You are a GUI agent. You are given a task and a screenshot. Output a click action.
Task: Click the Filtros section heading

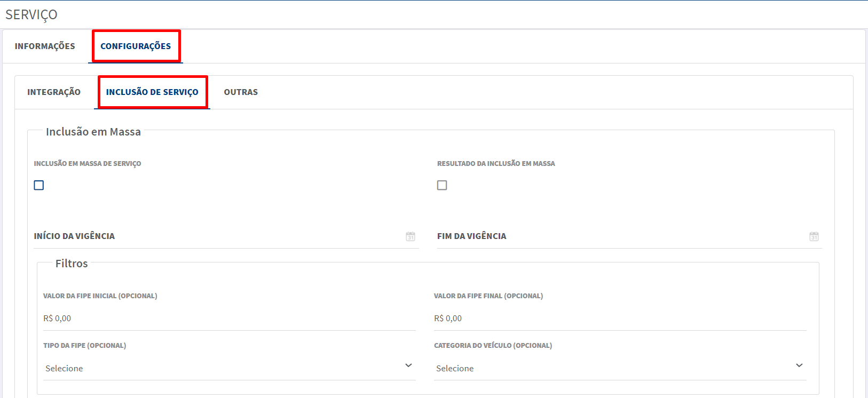(72, 264)
